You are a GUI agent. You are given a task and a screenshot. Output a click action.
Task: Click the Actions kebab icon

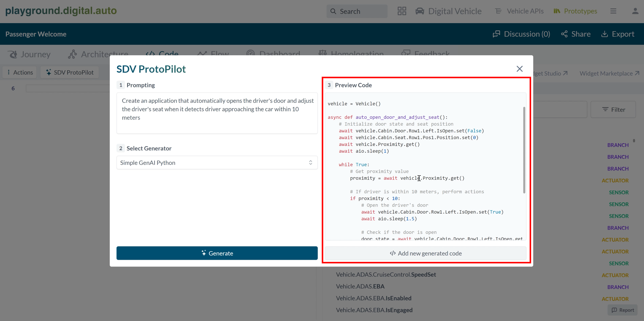tap(9, 72)
